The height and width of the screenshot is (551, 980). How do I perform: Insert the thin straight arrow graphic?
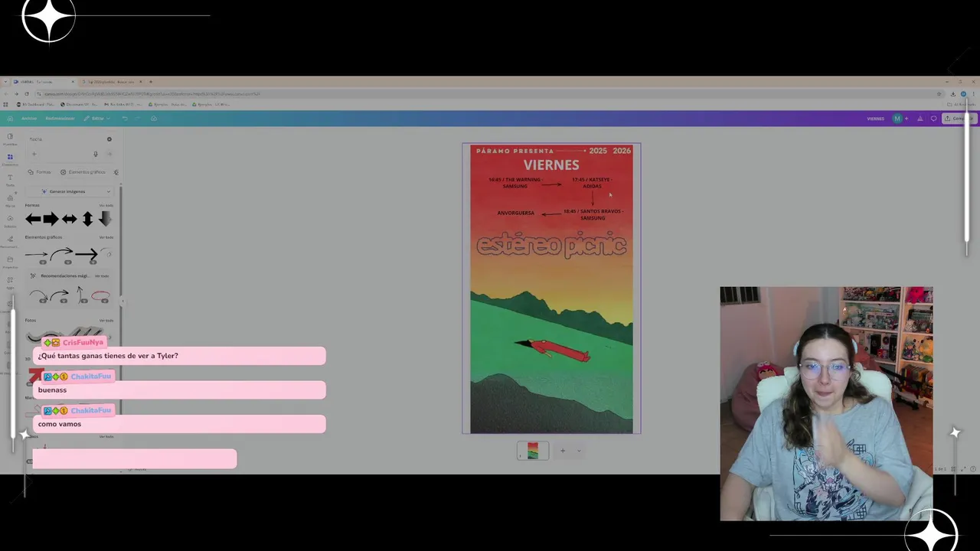click(x=36, y=254)
